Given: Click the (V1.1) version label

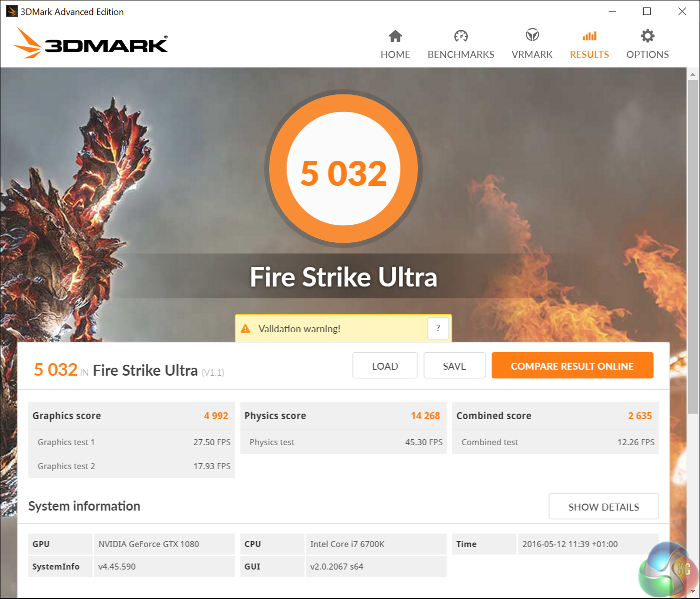Looking at the screenshot, I should click(x=213, y=372).
